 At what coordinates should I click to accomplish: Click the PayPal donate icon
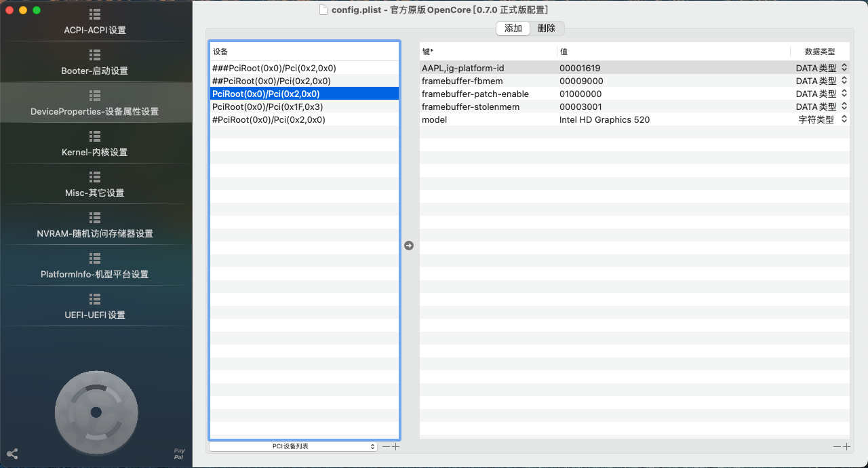pyautogui.click(x=179, y=454)
